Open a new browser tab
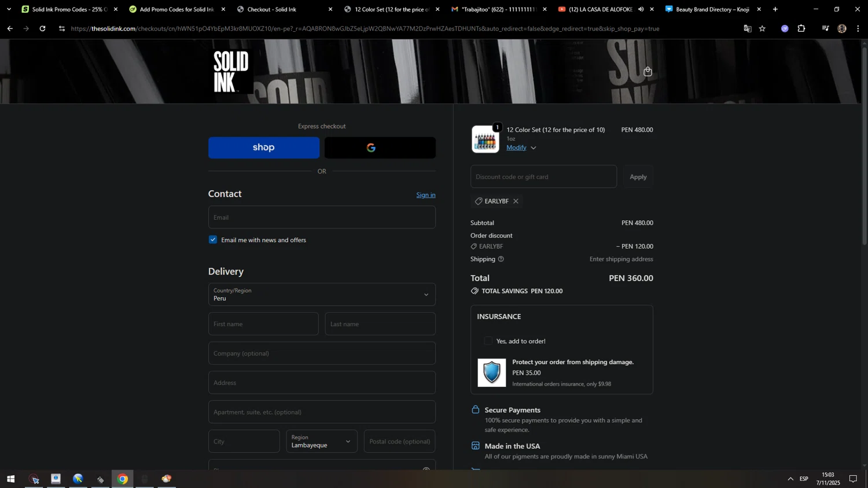The image size is (868, 488). pos(775,9)
